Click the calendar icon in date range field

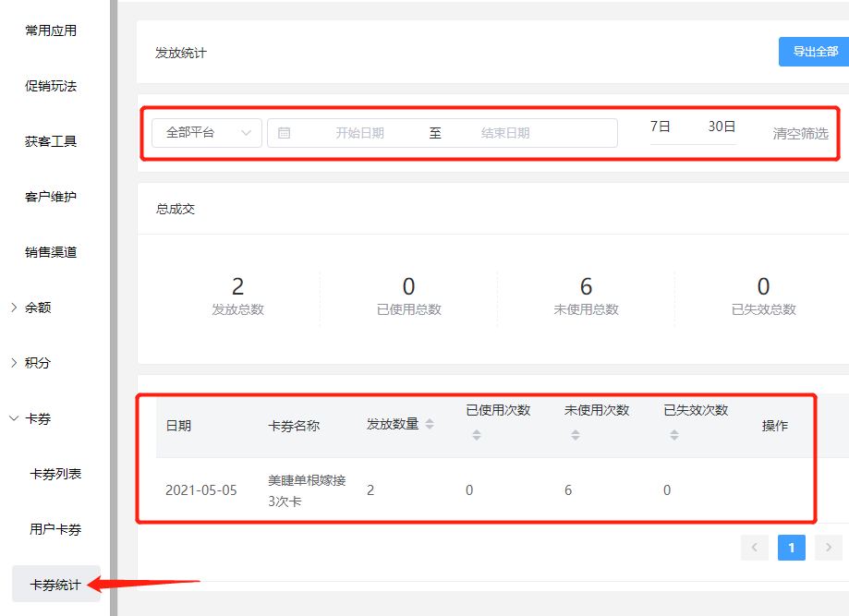pyautogui.click(x=285, y=133)
